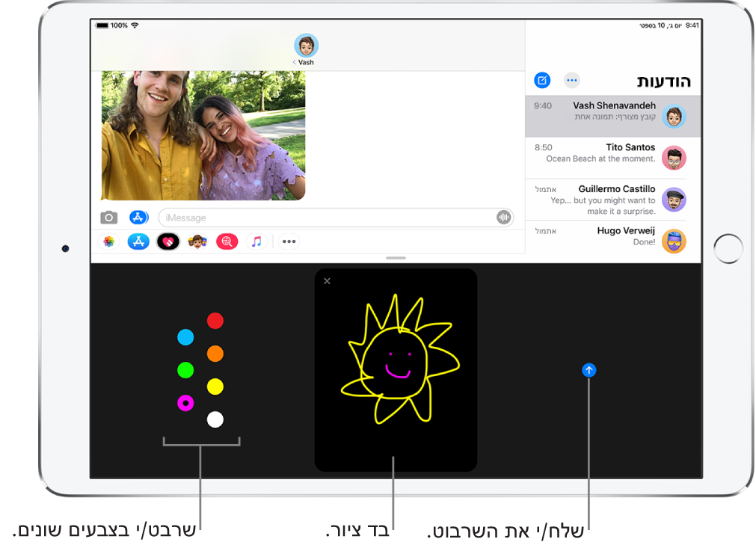Open the Apple Music icon in the app drawer

click(257, 241)
